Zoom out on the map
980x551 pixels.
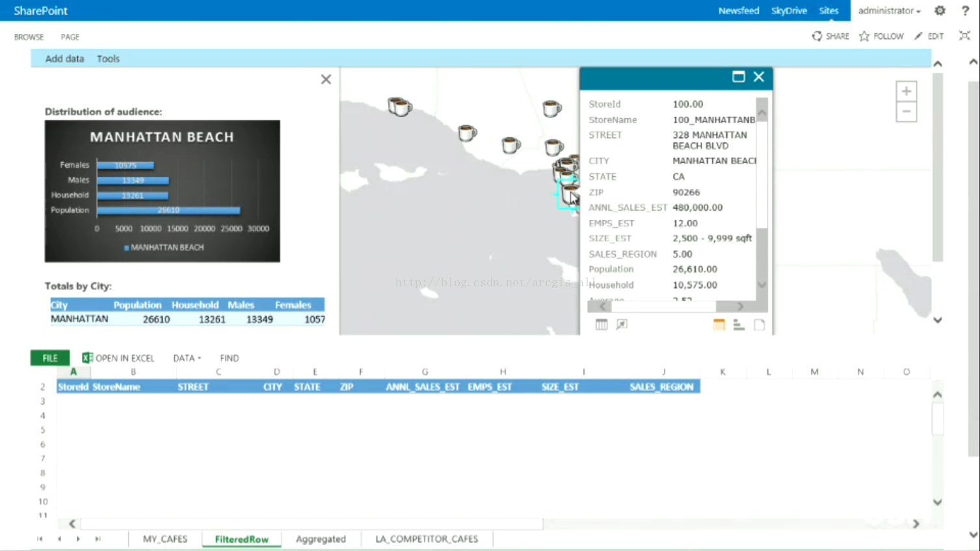[x=906, y=112]
